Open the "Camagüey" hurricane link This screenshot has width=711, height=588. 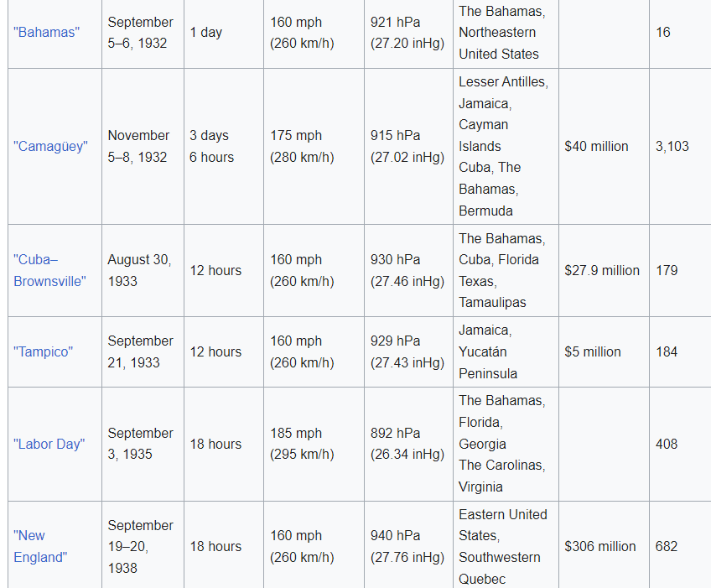(x=50, y=146)
